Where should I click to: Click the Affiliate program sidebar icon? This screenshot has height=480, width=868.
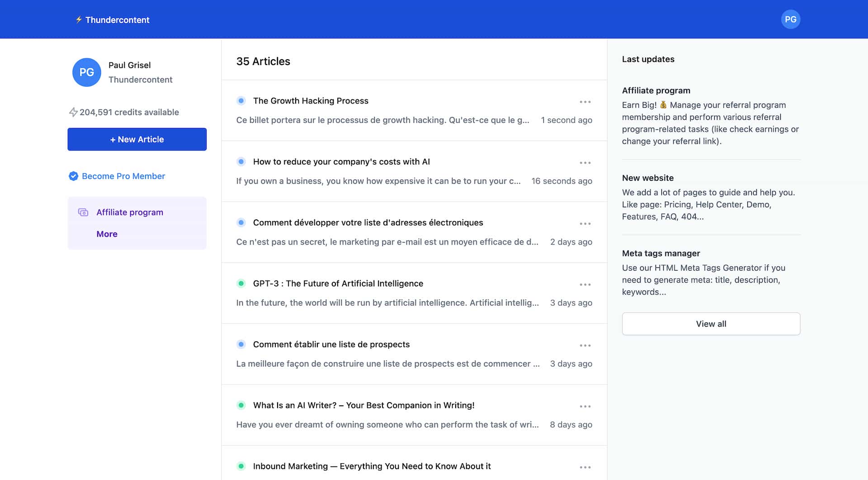83,212
